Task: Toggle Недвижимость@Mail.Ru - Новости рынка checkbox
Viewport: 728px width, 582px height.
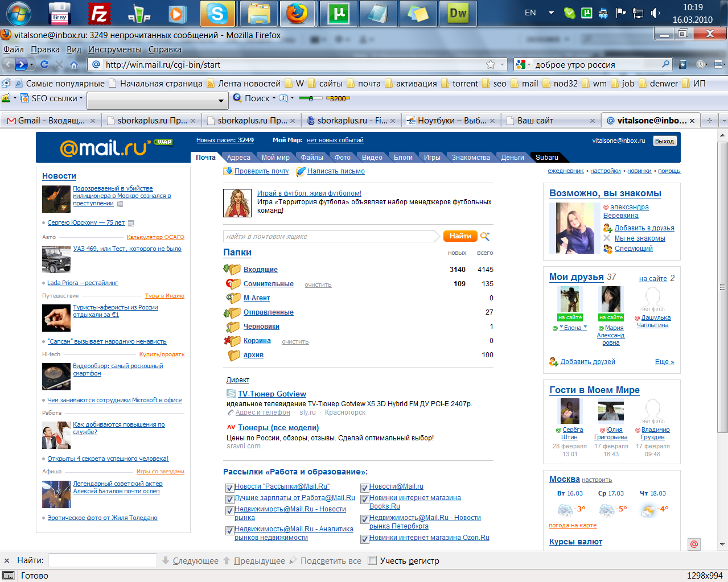Action: tap(230, 510)
